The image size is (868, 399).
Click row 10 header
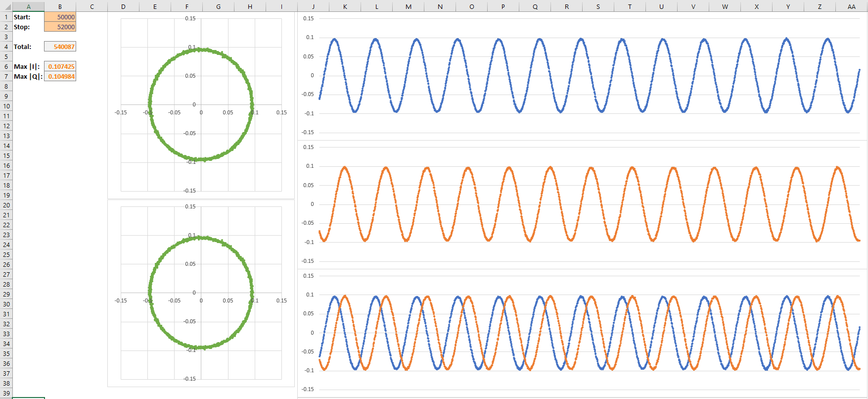(6, 106)
